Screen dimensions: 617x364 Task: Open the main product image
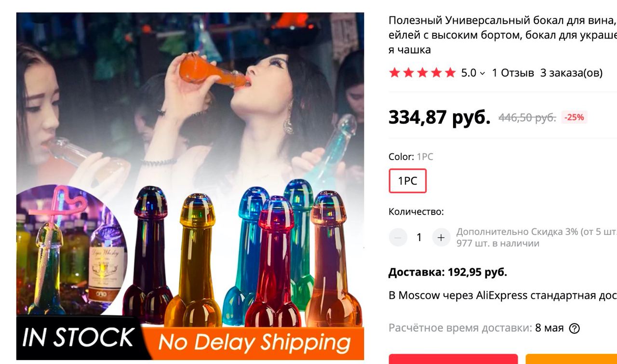(190, 186)
